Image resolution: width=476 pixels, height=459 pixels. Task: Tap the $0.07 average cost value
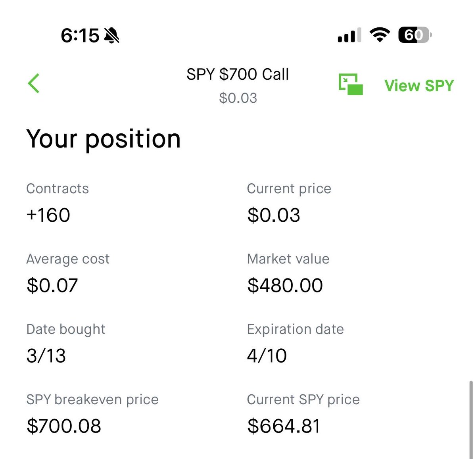[52, 285]
